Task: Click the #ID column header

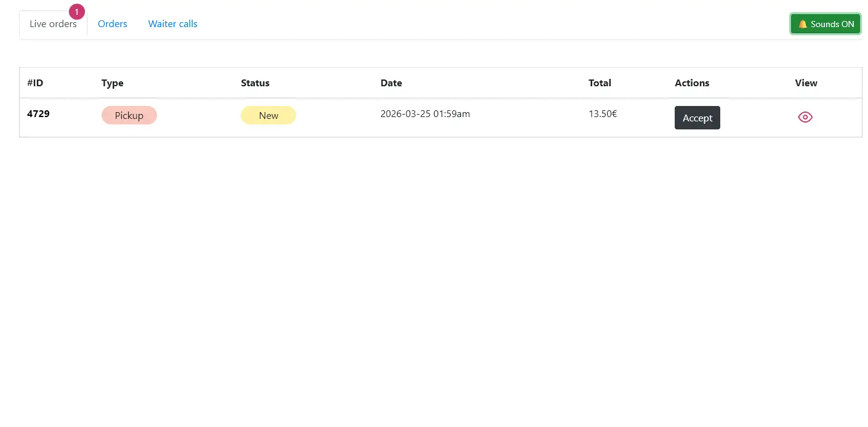Action: [35, 83]
